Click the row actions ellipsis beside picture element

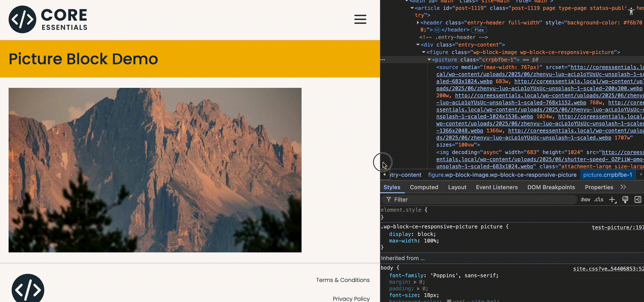(x=383, y=60)
